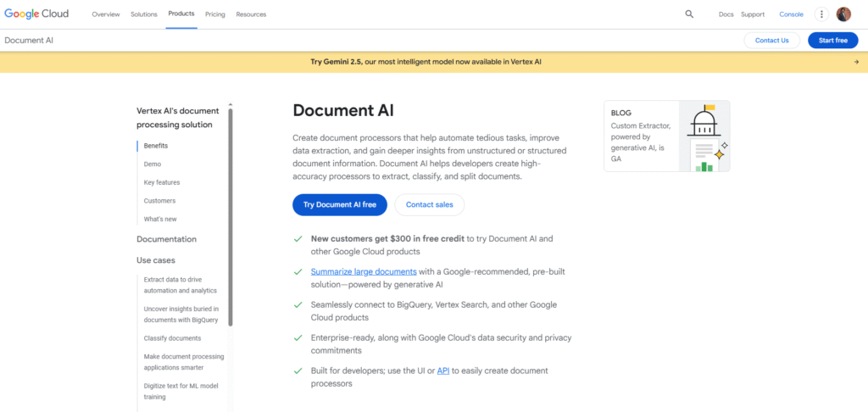Open Extract data to drive automation and analytics
Viewport: 868px width, 412px height.
click(x=181, y=285)
